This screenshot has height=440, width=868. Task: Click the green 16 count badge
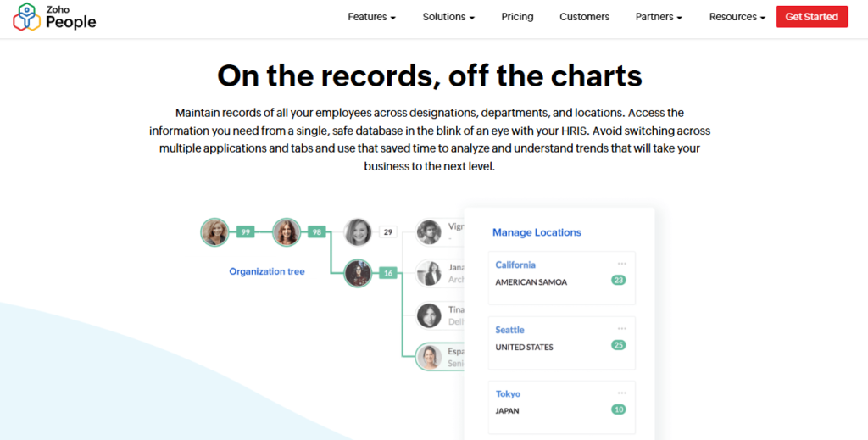(x=388, y=273)
